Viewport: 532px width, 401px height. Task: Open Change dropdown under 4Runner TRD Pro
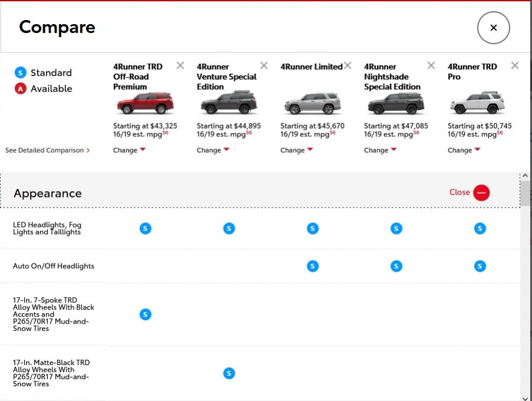[x=464, y=150]
